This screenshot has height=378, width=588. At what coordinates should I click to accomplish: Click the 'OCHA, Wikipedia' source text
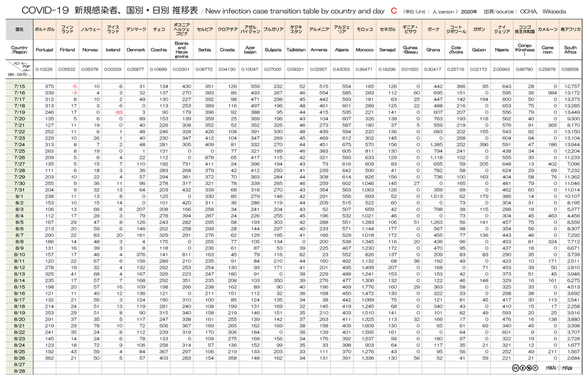coord(543,10)
